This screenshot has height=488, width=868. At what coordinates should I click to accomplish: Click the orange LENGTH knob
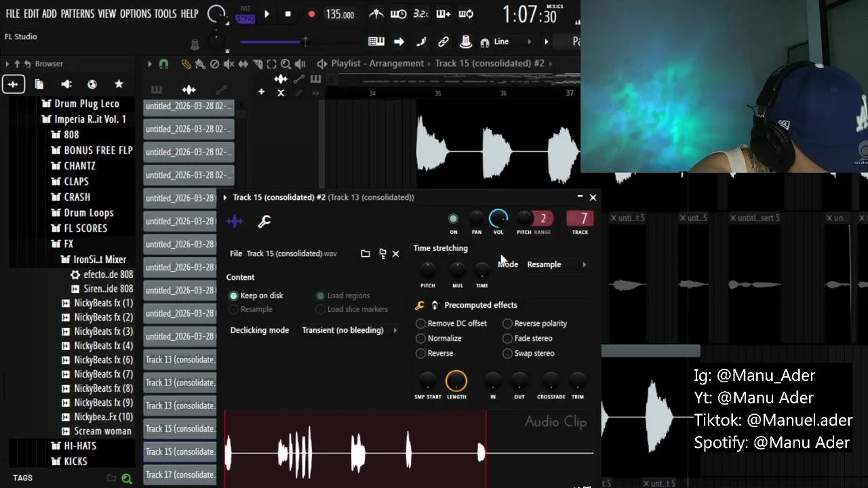click(x=456, y=382)
